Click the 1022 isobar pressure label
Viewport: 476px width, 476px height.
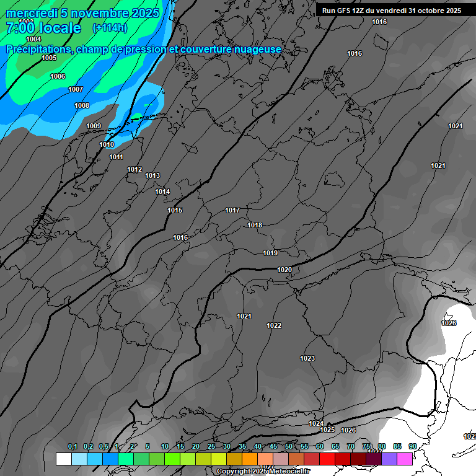[274, 325]
